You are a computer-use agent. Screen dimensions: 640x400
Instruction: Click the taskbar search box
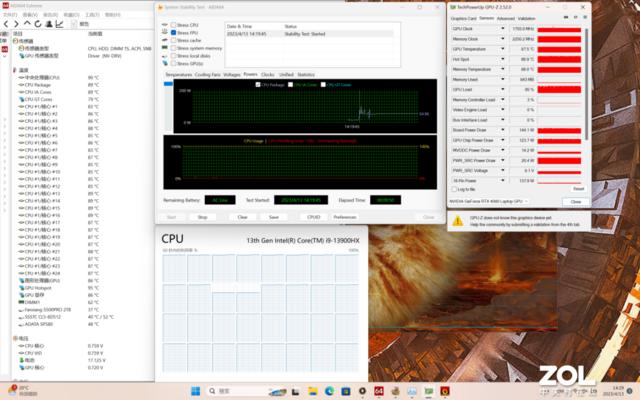247,391
